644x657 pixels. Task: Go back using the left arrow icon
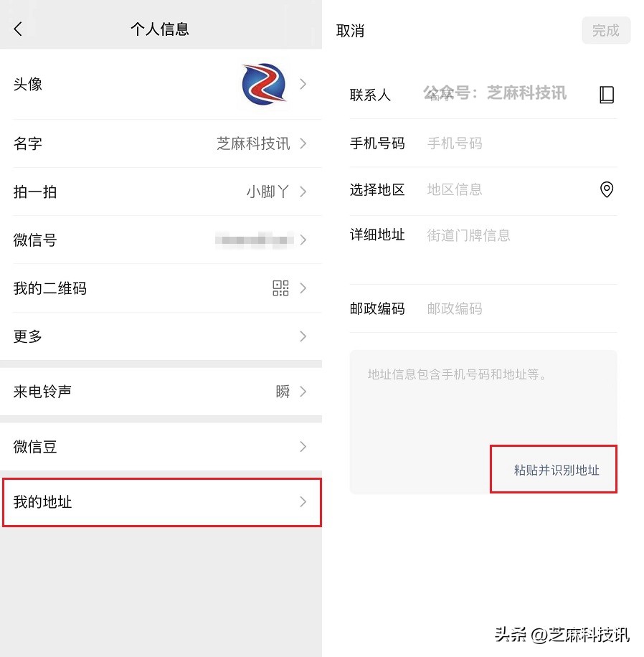pyautogui.click(x=18, y=29)
